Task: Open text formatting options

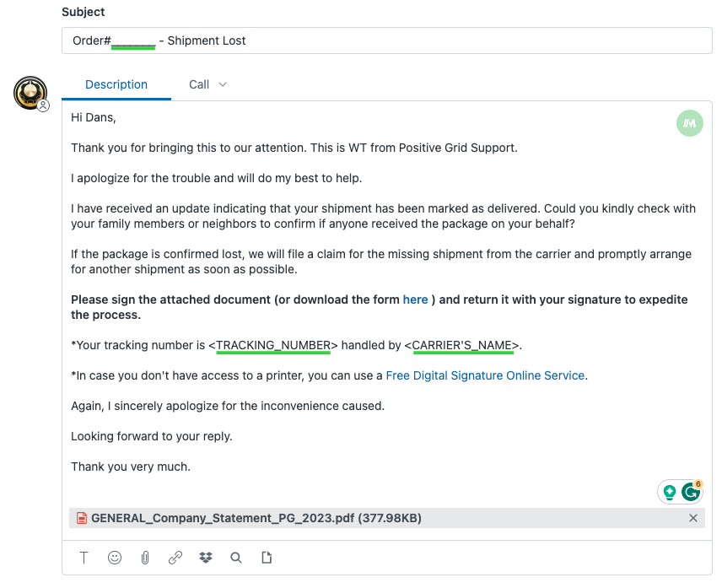Action: (84, 558)
